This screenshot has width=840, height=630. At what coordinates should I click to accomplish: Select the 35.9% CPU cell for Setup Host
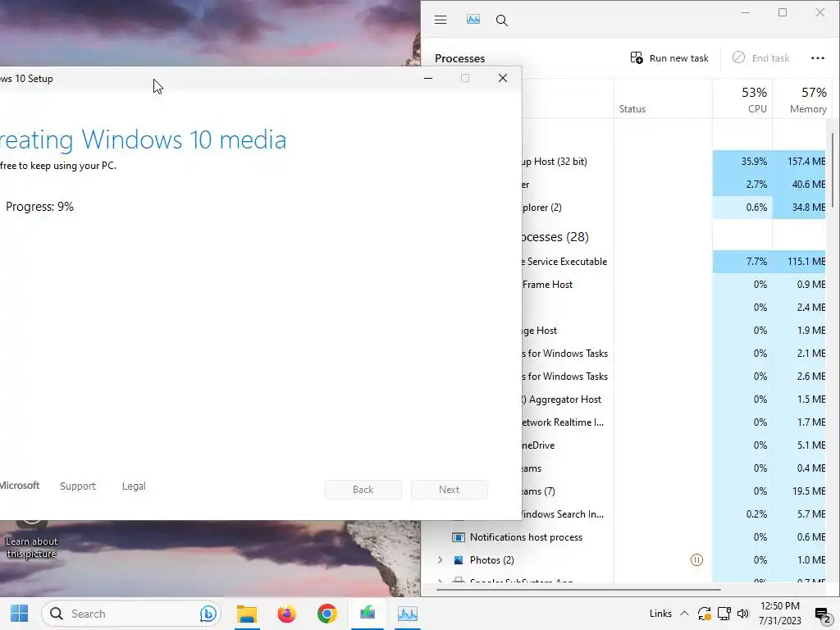pos(742,162)
